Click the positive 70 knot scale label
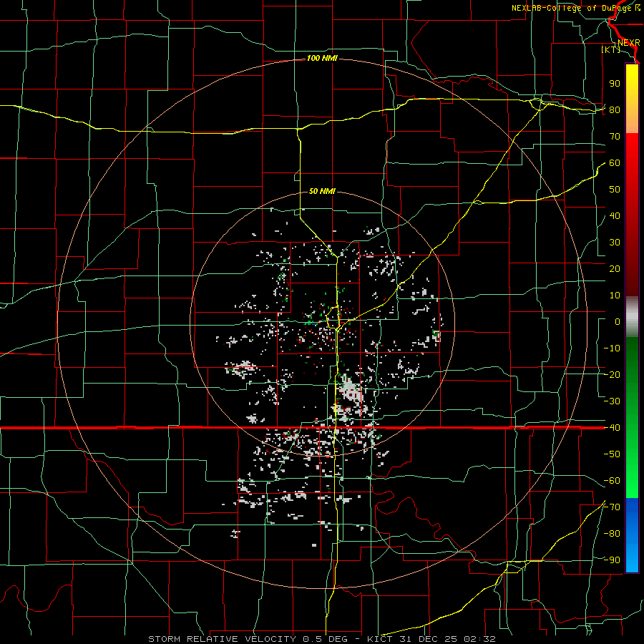Viewport: 644px width, 644px height. [x=615, y=137]
